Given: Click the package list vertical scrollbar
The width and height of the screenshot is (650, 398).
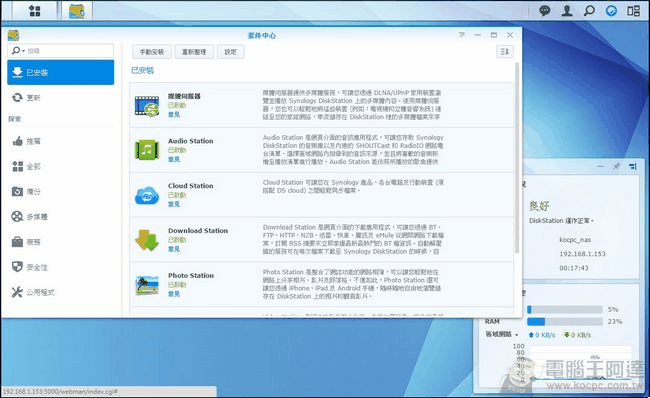Looking at the screenshot, I should (517, 158).
